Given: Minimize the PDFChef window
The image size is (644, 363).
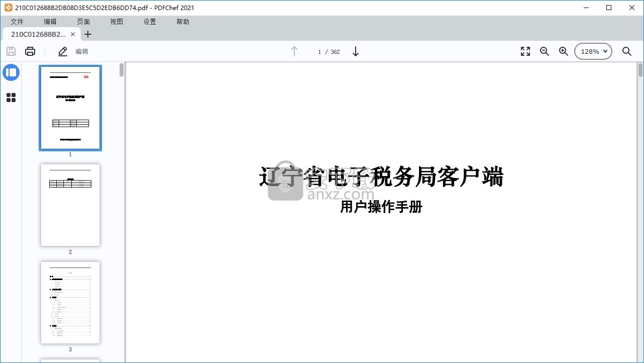Looking at the screenshot, I should click(586, 8).
